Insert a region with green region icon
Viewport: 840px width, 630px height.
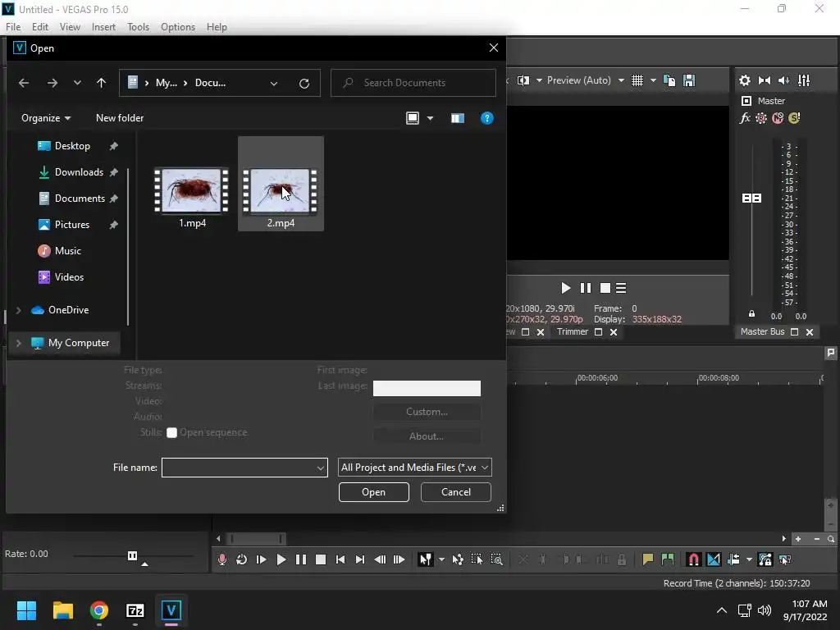(x=668, y=559)
